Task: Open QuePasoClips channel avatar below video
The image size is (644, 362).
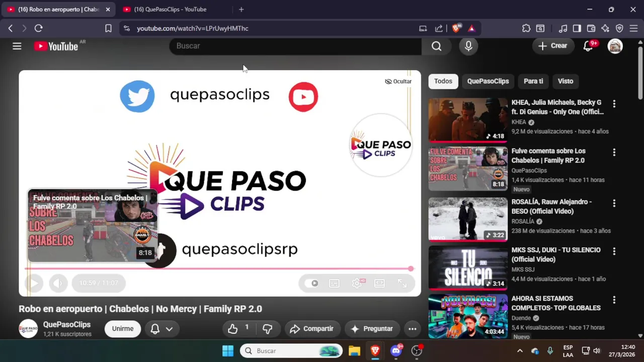Action: tap(28, 329)
